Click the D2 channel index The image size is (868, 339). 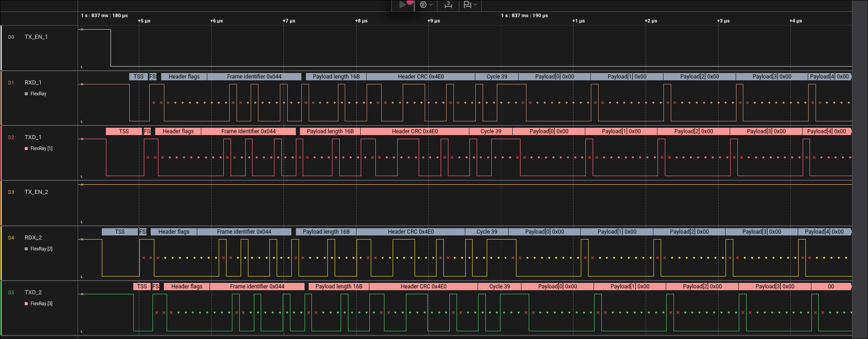pyautogui.click(x=11, y=138)
